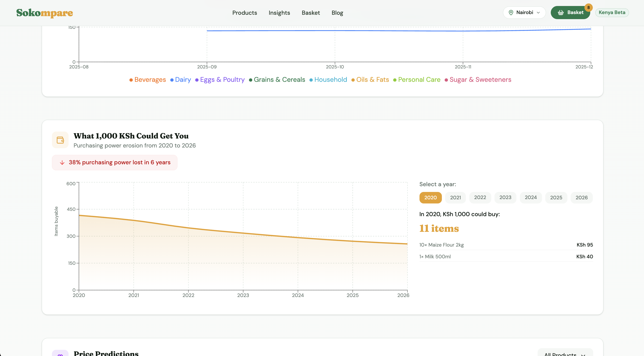644x356 pixels.
Task: Click the location pin icon
Action: click(x=511, y=12)
